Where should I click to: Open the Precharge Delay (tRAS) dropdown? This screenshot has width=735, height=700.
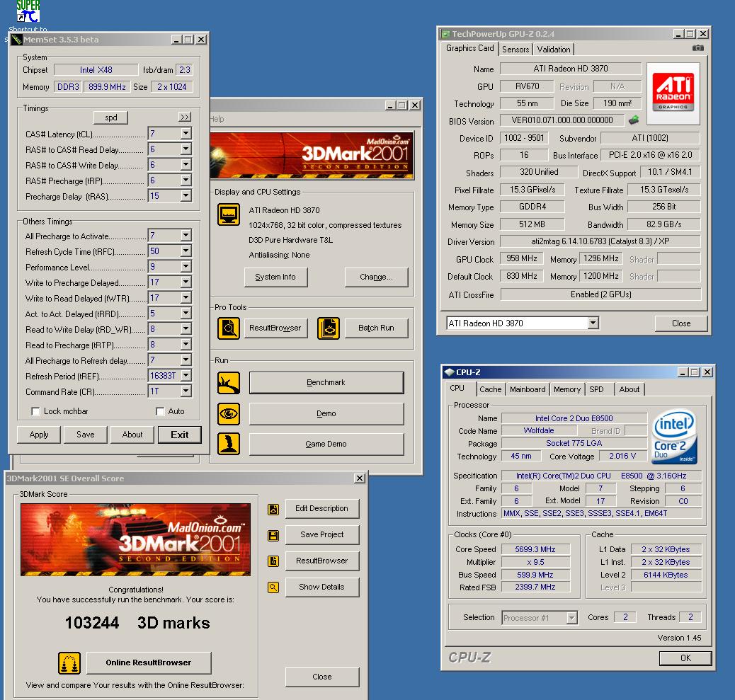186,196
